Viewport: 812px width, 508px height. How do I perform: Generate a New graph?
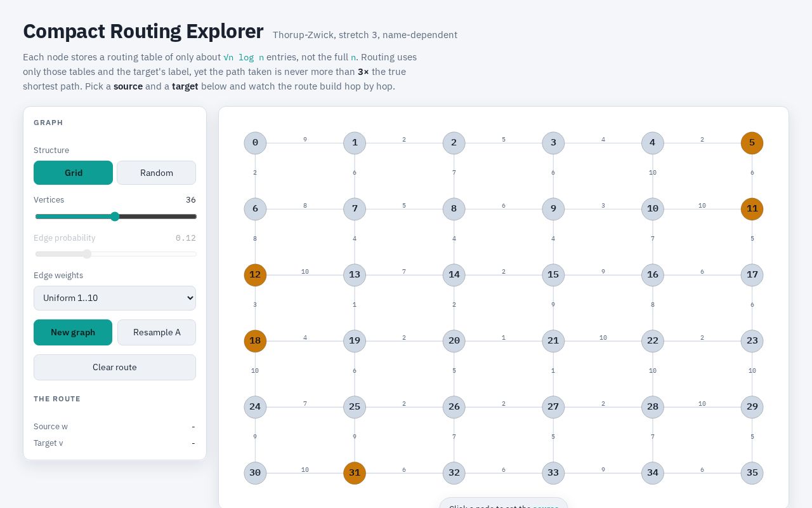pyautogui.click(x=73, y=332)
